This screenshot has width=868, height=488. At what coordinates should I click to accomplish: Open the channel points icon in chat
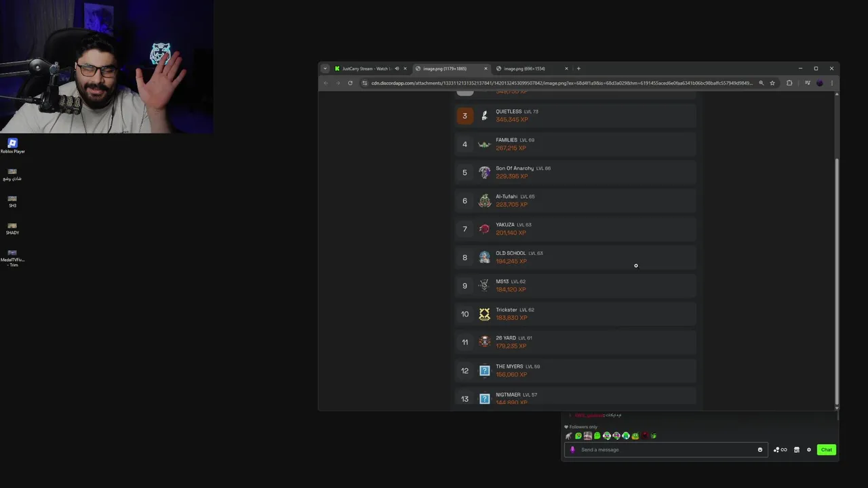(780, 449)
